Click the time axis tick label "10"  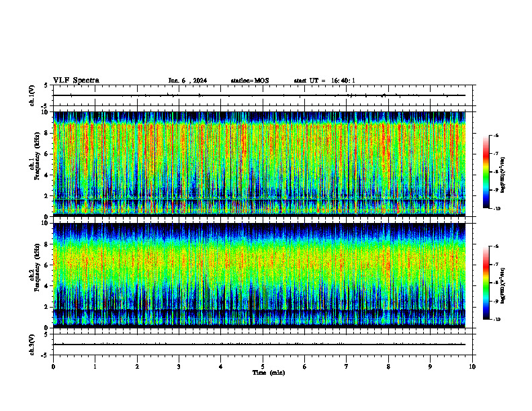(472, 367)
